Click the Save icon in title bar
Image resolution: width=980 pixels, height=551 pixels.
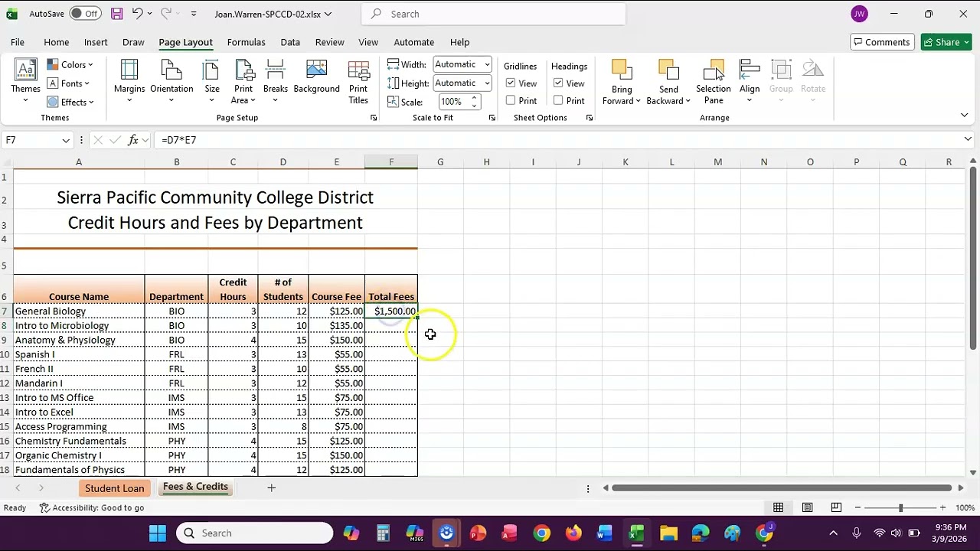pos(116,14)
